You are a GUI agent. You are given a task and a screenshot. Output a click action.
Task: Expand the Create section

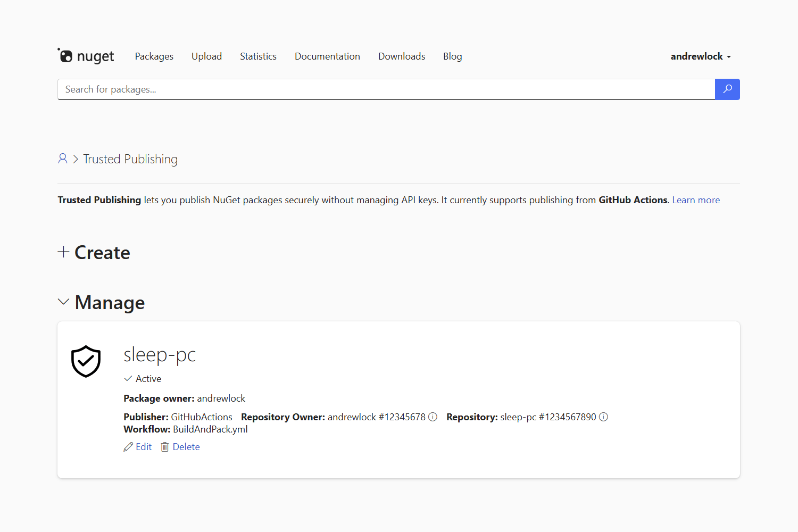tap(94, 252)
